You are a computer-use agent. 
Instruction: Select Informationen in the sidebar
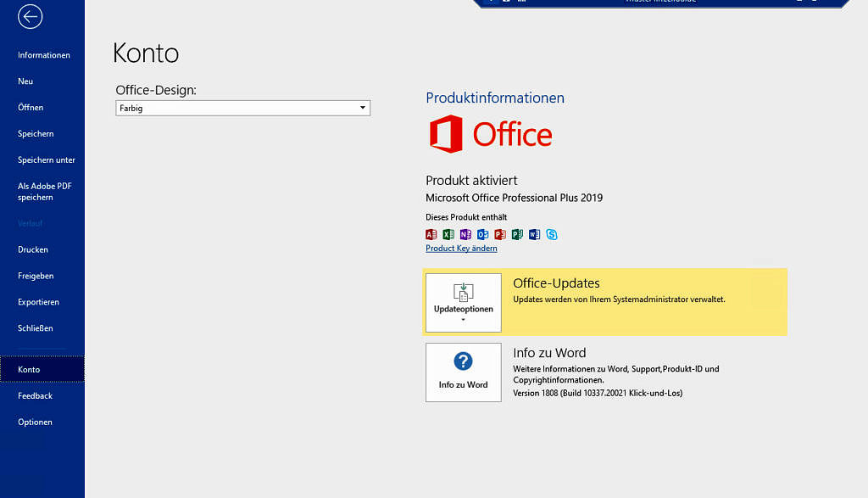[44, 55]
